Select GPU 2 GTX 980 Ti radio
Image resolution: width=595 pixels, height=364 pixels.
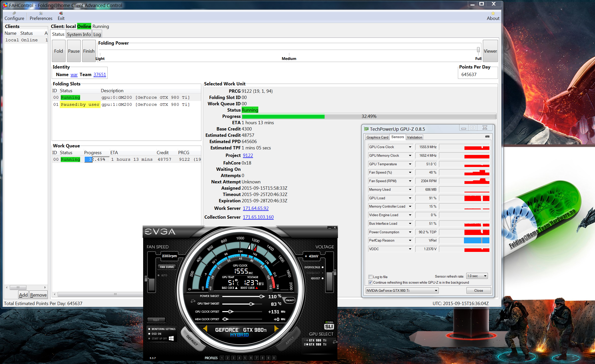[x=307, y=344]
